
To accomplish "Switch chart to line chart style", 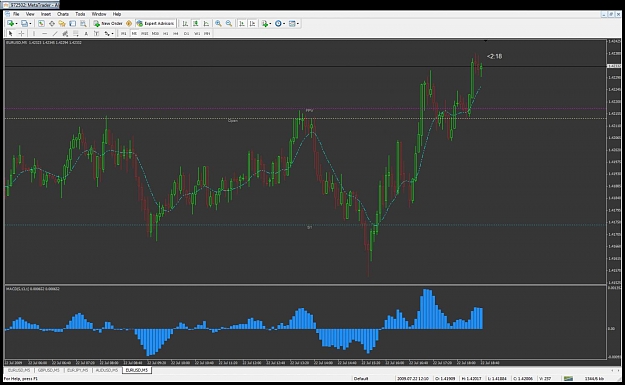I will (206, 24).
